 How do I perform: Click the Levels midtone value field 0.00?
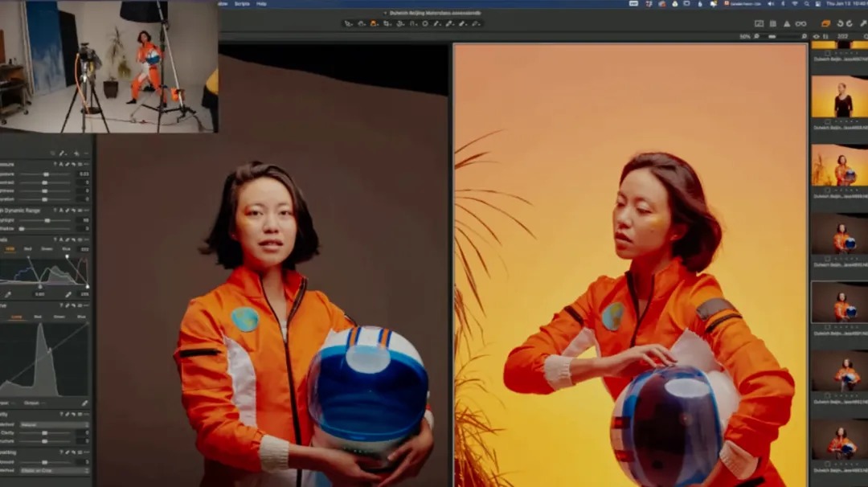point(40,294)
